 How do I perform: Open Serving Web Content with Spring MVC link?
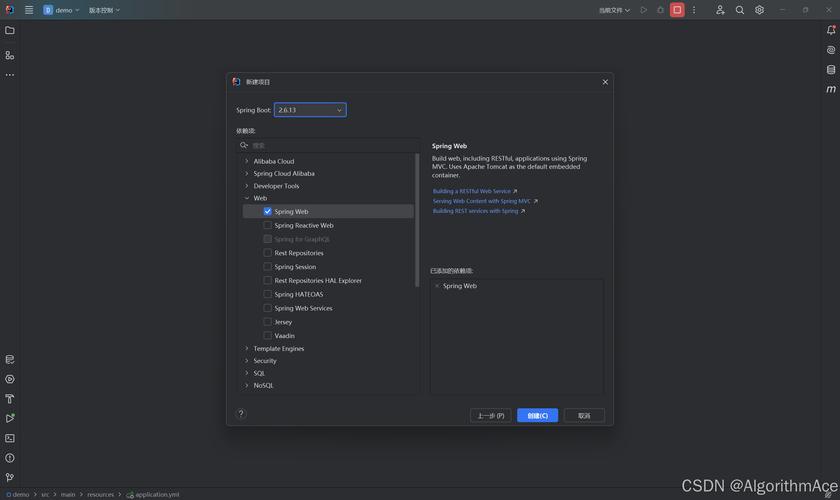[x=482, y=201]
